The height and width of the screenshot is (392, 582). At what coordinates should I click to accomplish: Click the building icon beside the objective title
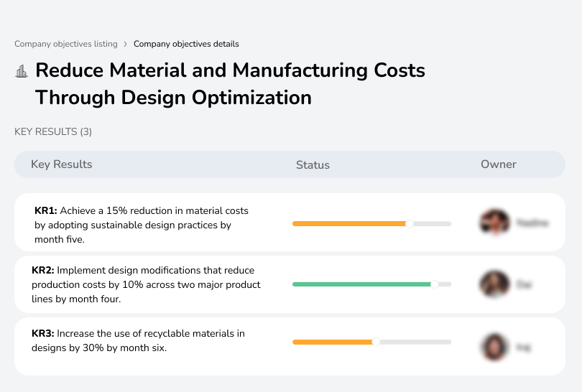pos(22,71)
